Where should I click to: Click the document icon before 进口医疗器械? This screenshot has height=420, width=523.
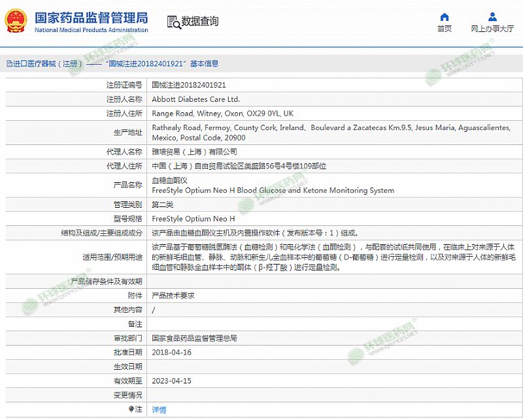click(x=8, y=64)
